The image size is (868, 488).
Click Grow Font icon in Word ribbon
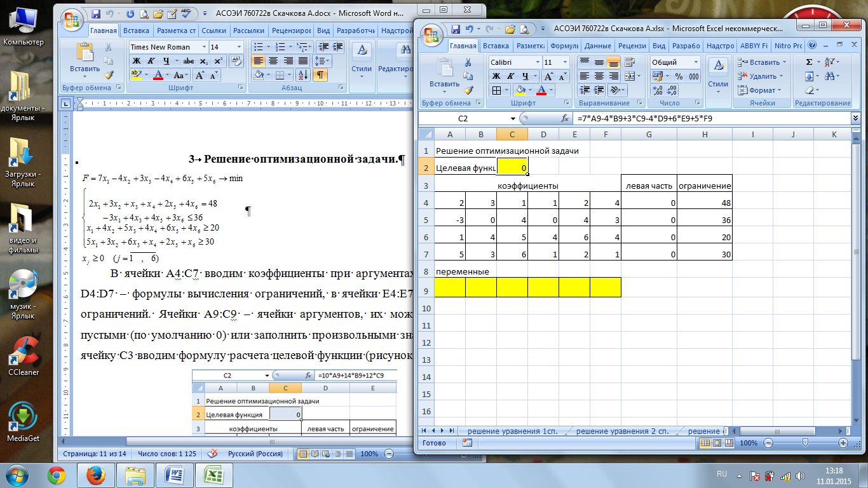click(x=199, y=75)
